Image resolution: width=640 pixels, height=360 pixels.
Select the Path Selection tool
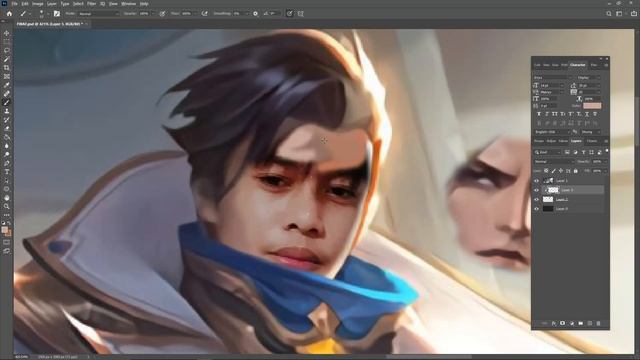(7, 180)
